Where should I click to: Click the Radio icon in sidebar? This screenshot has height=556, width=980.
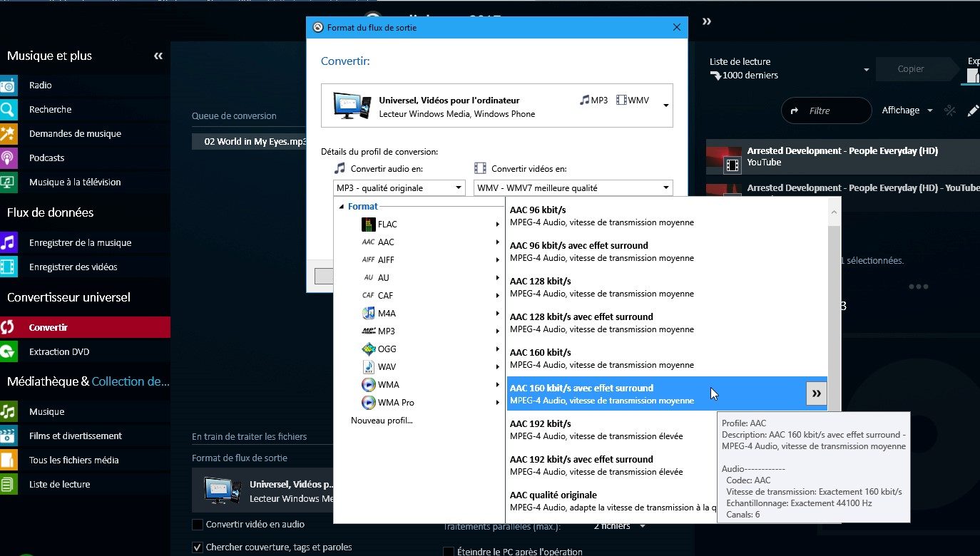pyautogui.click(x=8, y=86)
